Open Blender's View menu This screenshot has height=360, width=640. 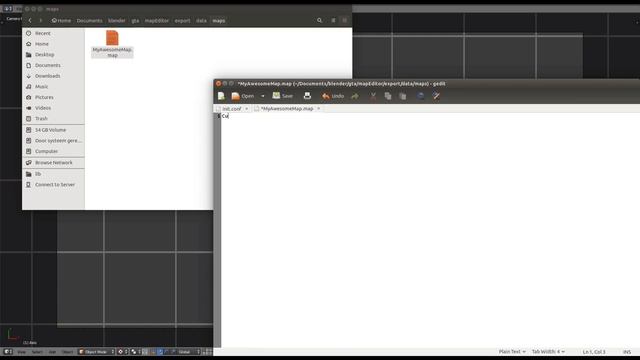(x=21, y=351)
